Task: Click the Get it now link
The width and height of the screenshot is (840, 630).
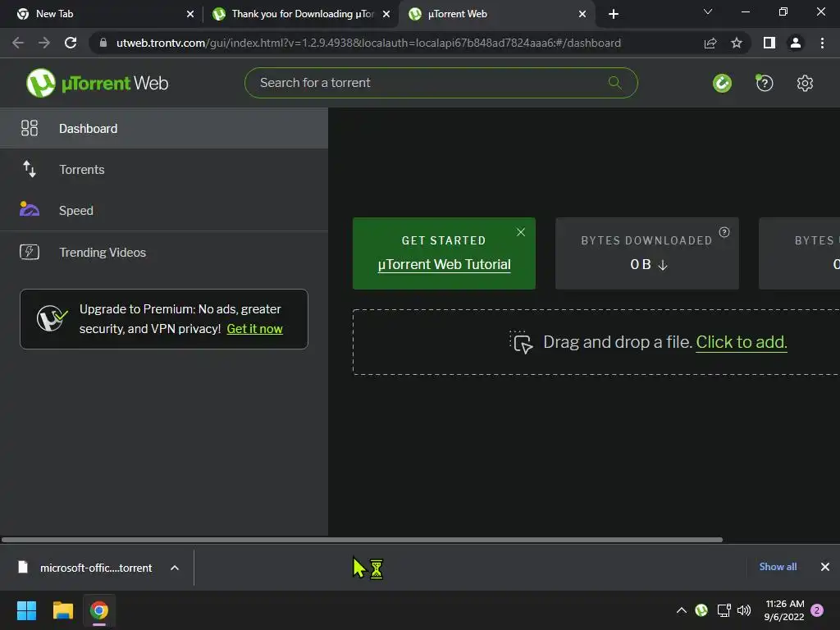Action: (254, 329)
